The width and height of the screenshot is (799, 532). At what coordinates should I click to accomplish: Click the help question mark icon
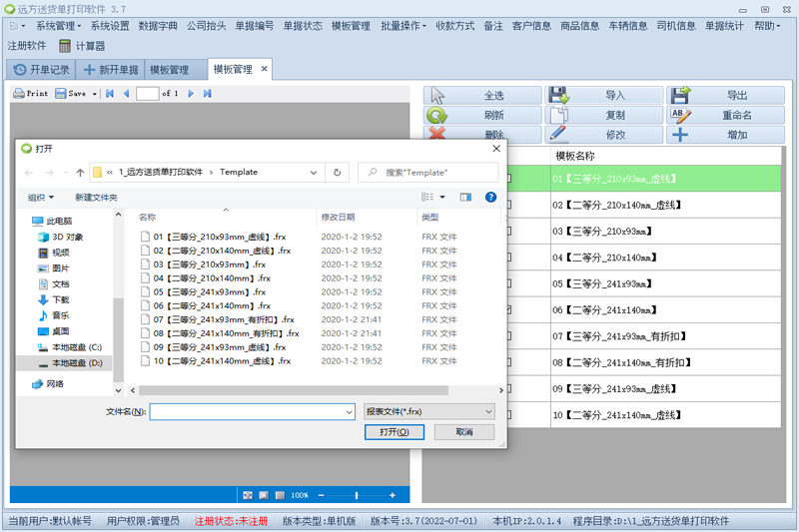(490, 198)
